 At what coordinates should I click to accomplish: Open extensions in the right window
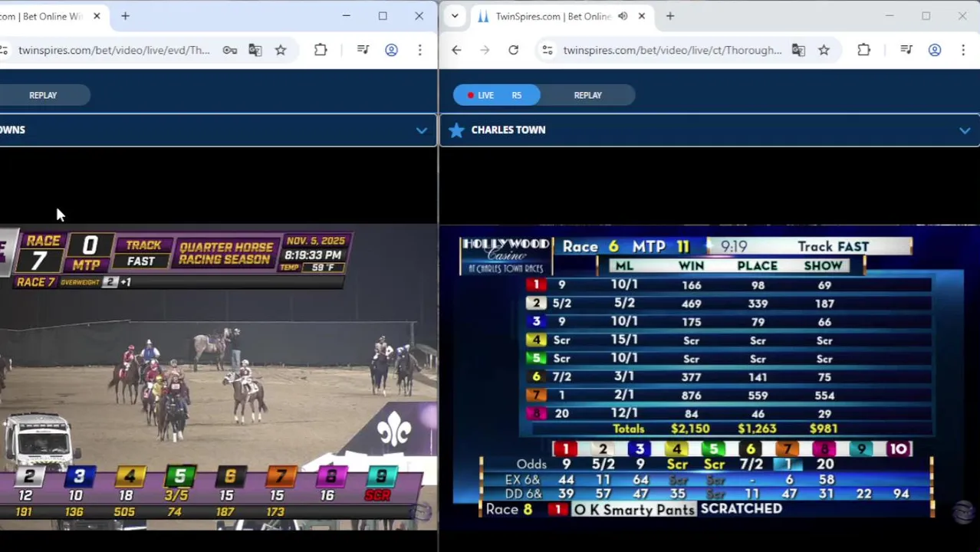[x=863, y=50]
